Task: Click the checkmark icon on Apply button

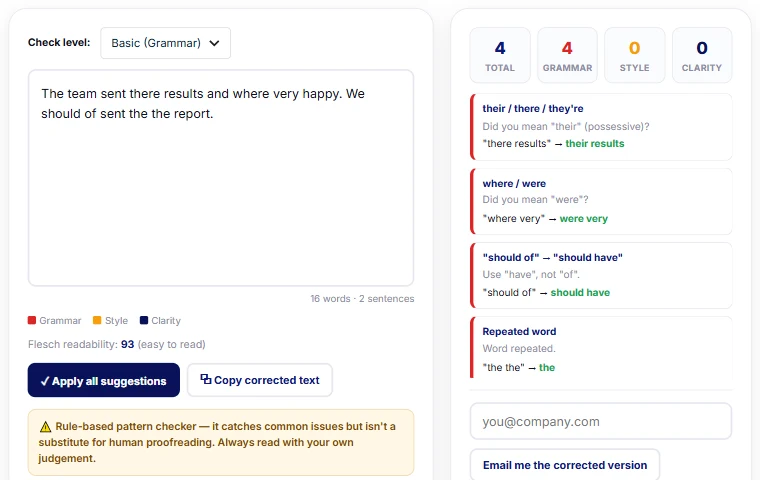Action: tap(45, 382)
